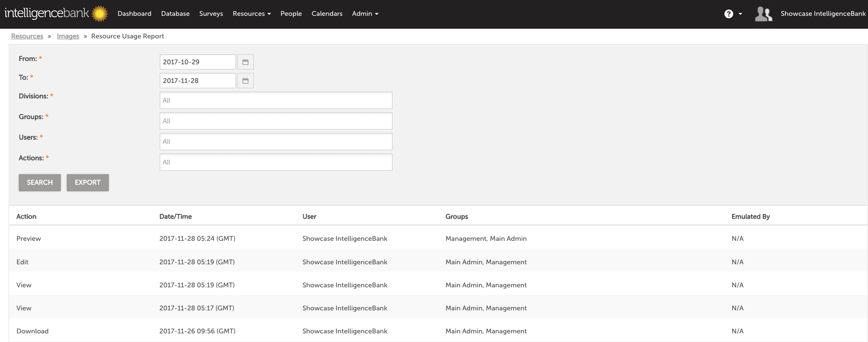Click the user profile avatar icon
This screenshot has width=868, height=342.
763,14
